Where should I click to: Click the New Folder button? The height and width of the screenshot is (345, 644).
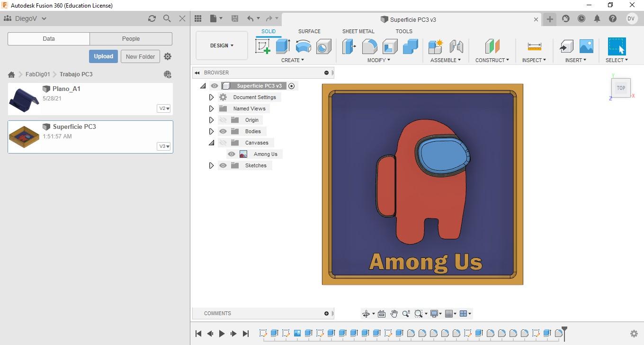point(140,56)
